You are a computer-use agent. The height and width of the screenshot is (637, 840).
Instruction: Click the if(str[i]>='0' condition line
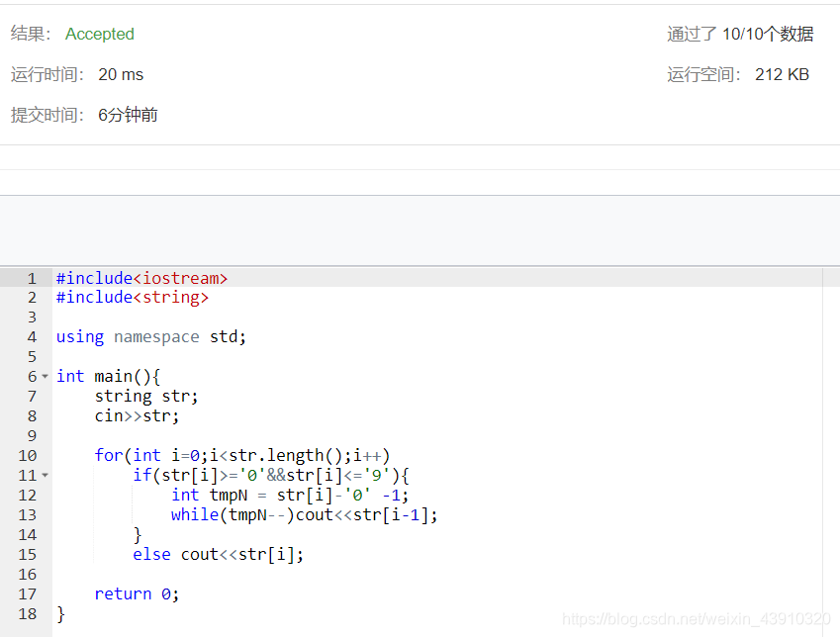click(x=271, y=475)
